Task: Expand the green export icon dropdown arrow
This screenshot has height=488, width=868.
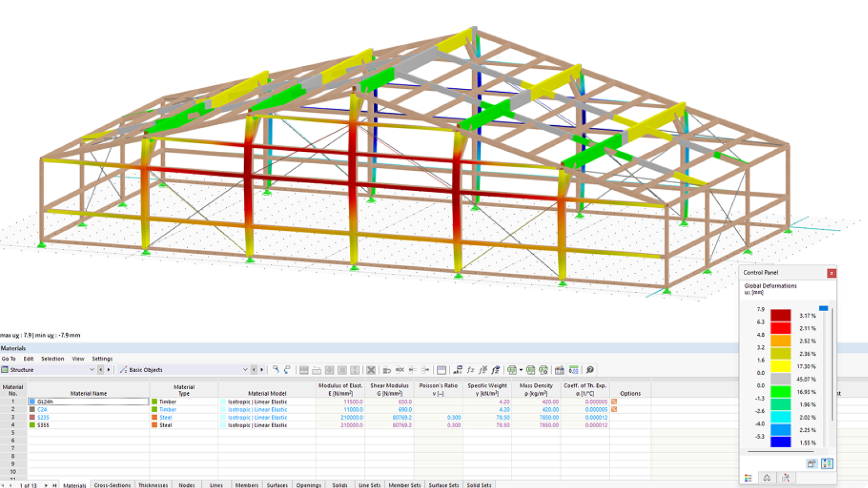Action: tap(520, 370)
